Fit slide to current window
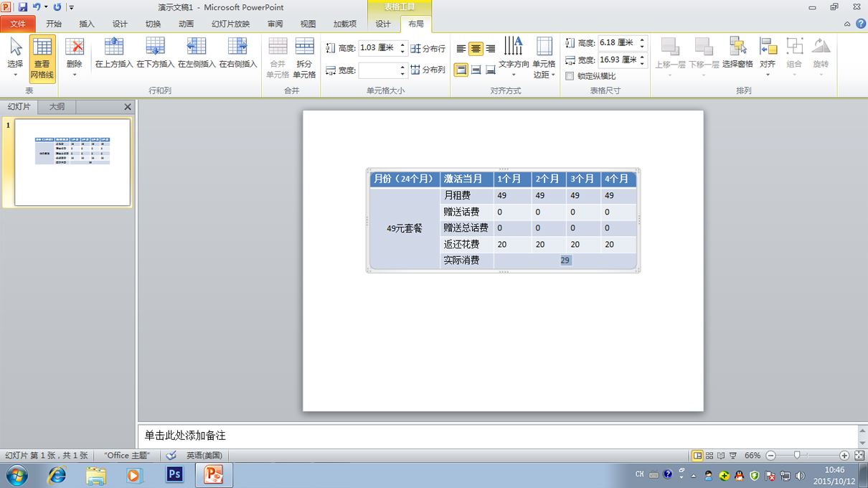Screen dimensions: 868x488 coord(859,456)
